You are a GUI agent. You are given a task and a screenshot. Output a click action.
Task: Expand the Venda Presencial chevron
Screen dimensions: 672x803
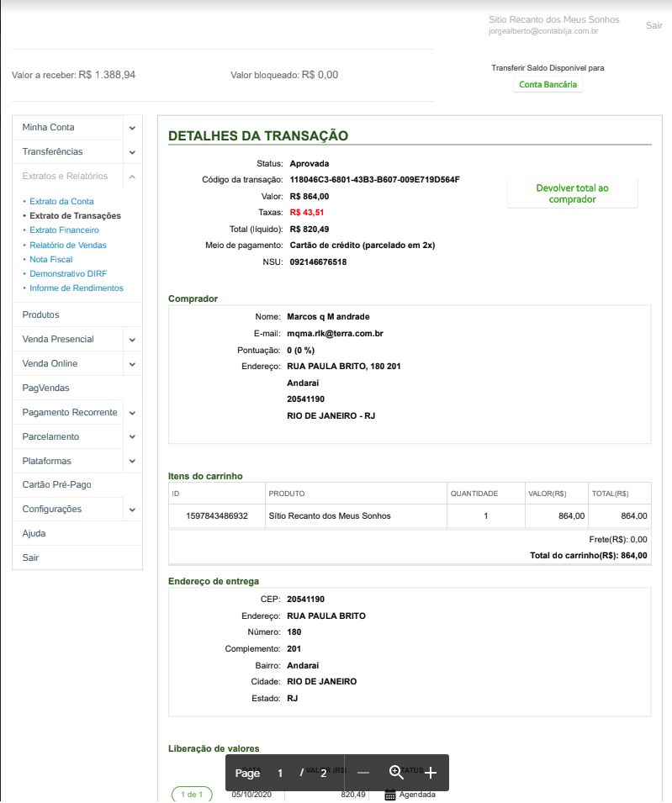(x=132, y=340)
